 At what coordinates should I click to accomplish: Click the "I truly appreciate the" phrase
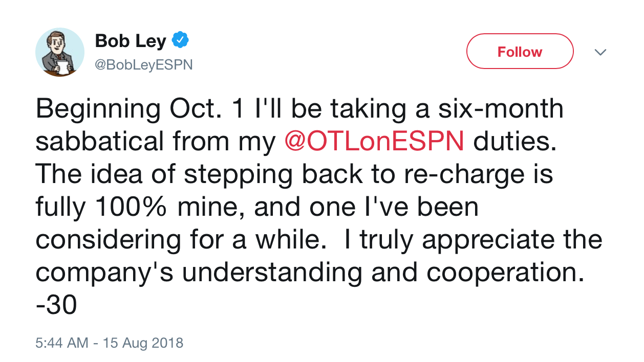click(x=473, y=240)
